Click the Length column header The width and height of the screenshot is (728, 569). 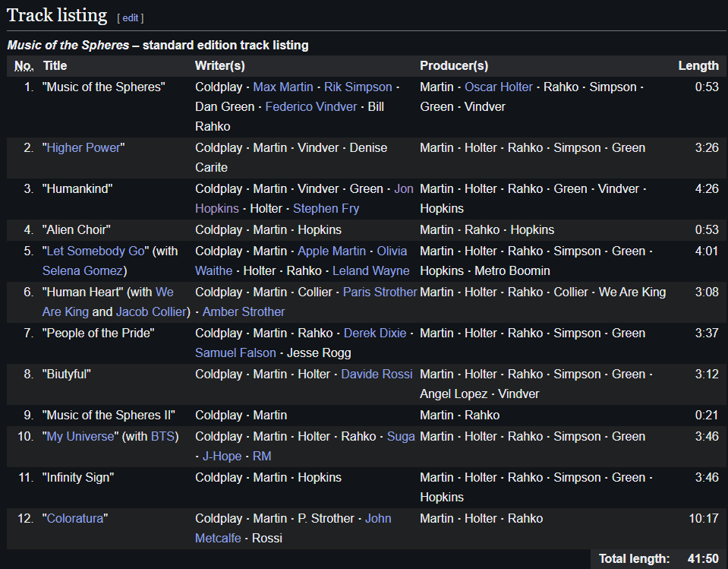click(x=698, y=66)
